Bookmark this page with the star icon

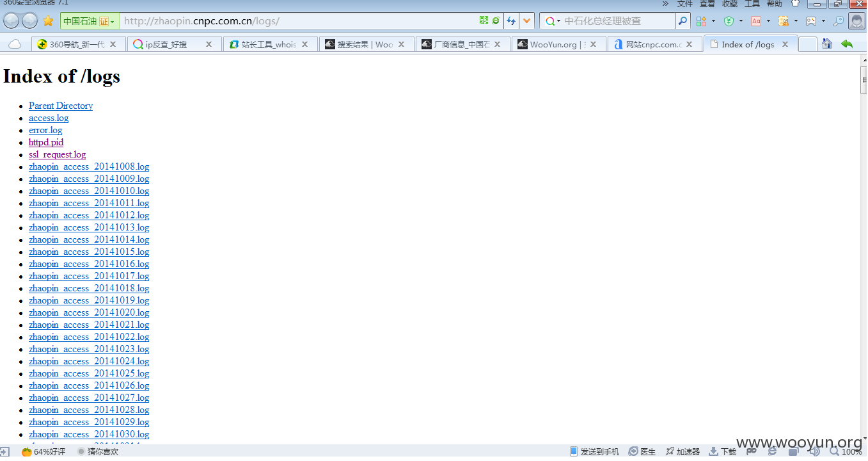[48, 21]
